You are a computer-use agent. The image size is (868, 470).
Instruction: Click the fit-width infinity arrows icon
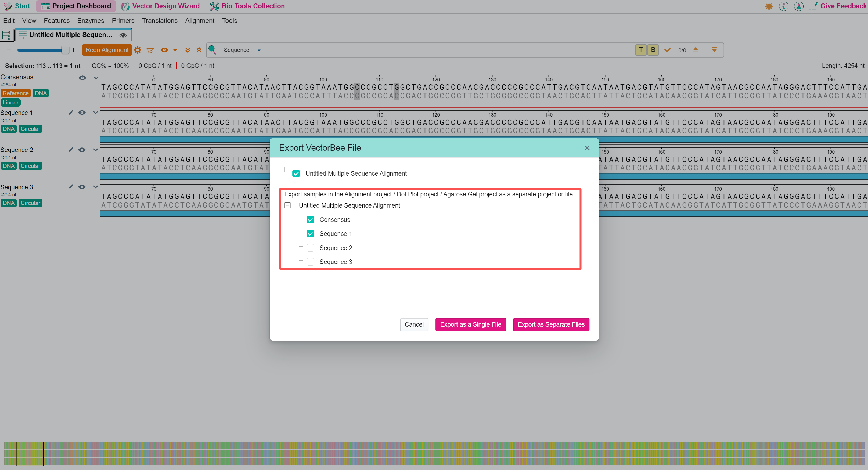(x=150, y=50)
